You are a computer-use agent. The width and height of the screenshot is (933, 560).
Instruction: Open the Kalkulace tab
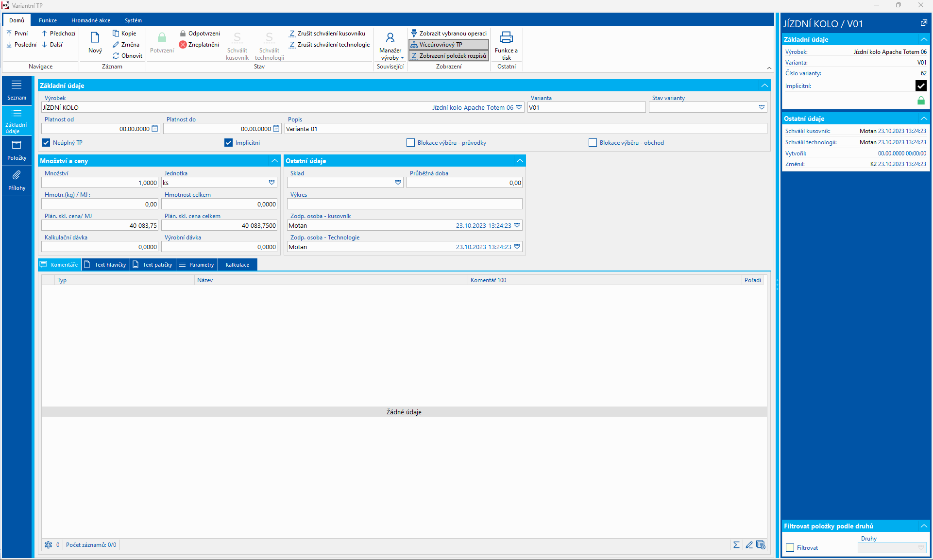pos(237,265)
